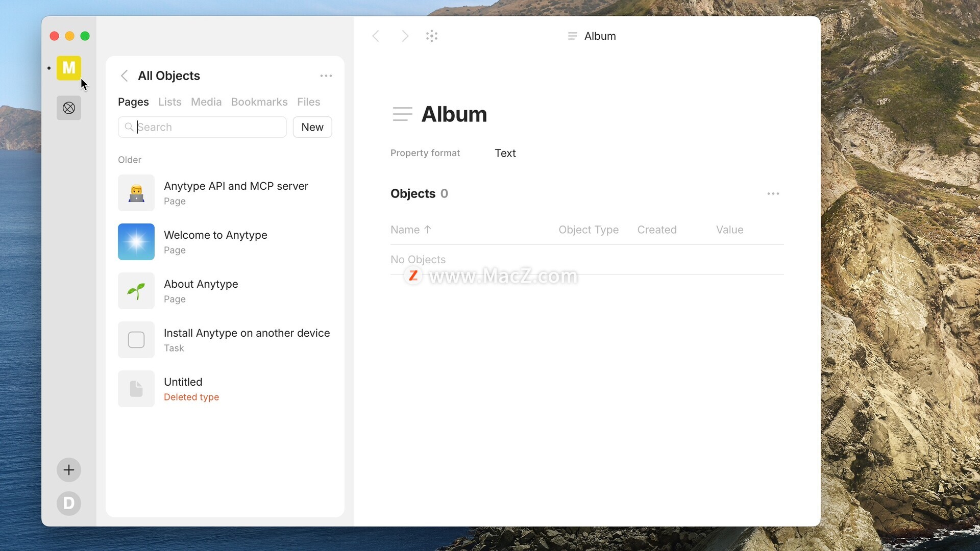980x551 pixels.
Task: Sort by Name column arrow
Action: pyautogui.click(x=428, y=230)
